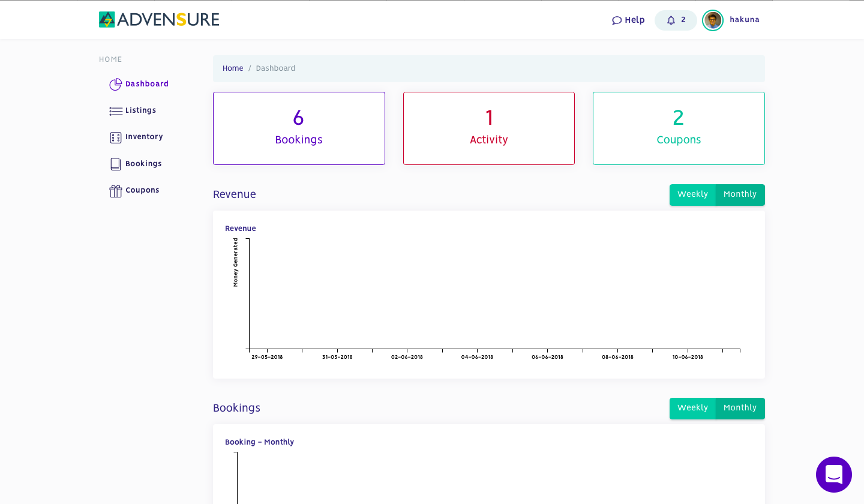Screen dimensions: 864x504
Task: Open the 6 Bookings summary card
Action: [299, 128]
